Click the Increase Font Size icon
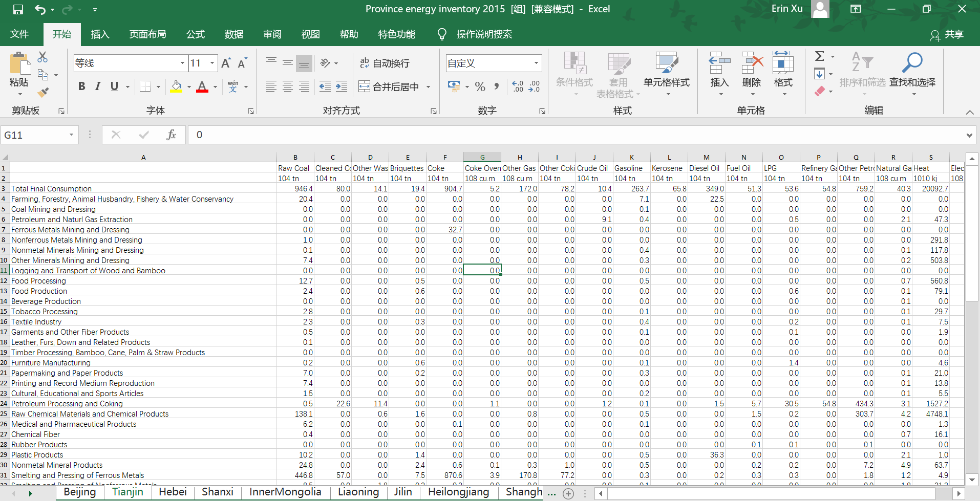Image resolution: width=980 pixels, height=501 pixels. (x=226, y=63)
